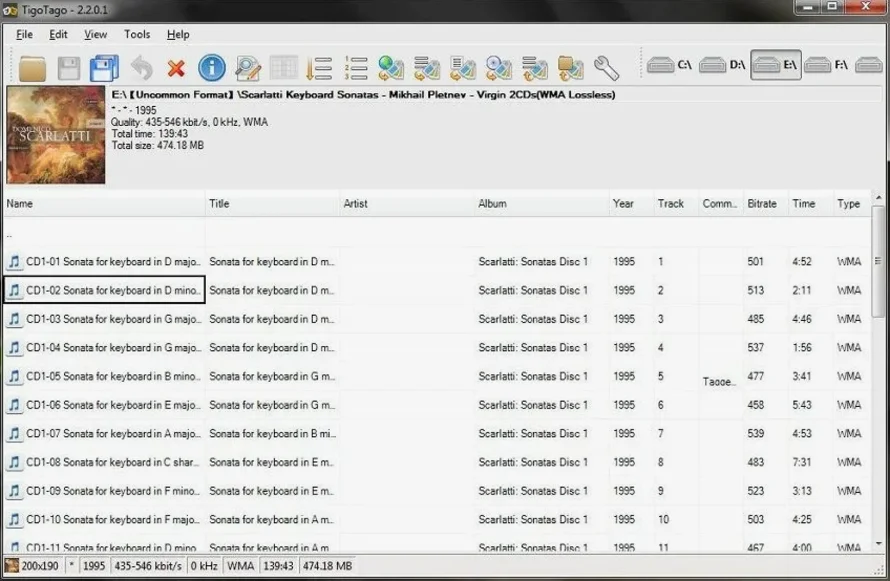This screenshot has width=890, height=581.
Task: Click the folder tag reorganize icon
Action: pos(570,69)
